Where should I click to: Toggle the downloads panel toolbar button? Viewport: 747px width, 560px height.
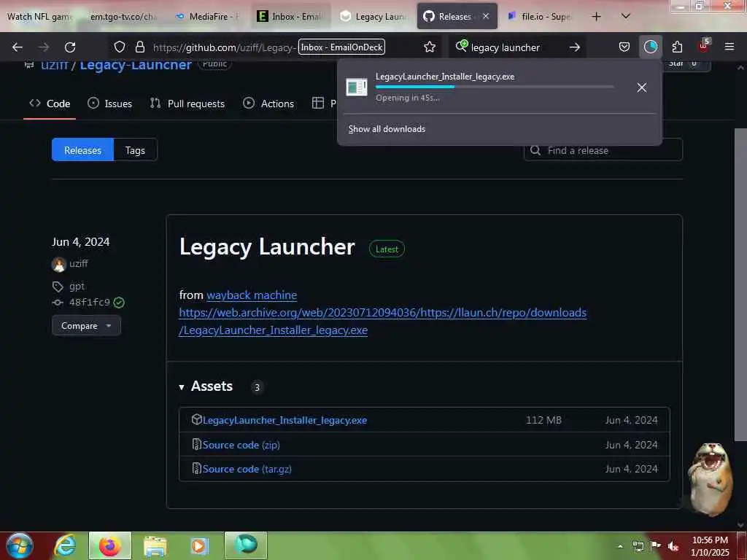(650, 47)
